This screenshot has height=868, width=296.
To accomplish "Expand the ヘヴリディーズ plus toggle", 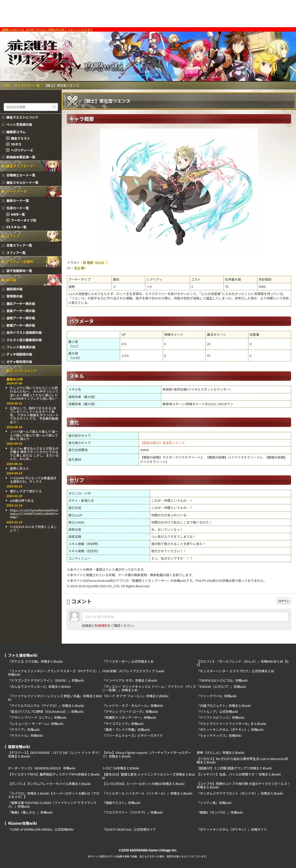I will click(8, 150).
